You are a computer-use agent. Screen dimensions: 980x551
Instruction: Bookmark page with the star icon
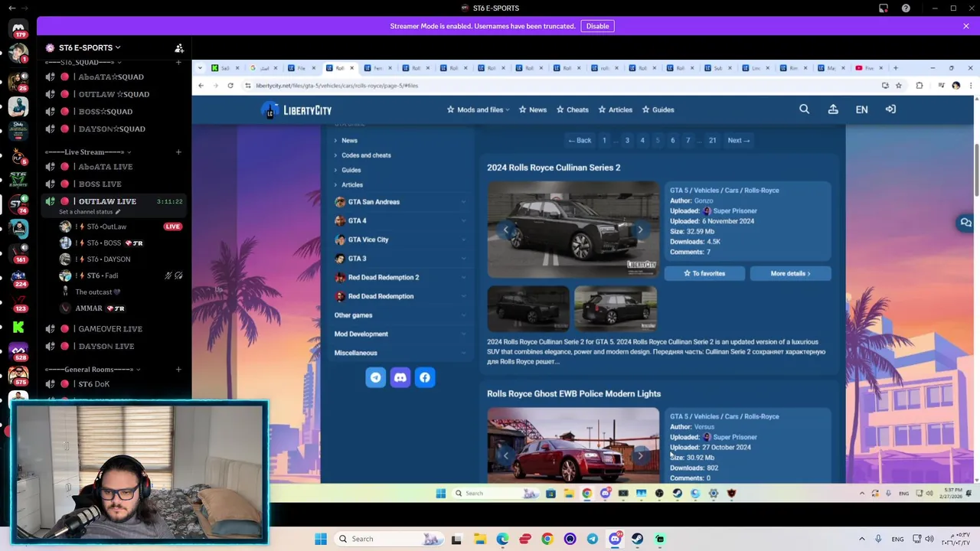(899, 86)
